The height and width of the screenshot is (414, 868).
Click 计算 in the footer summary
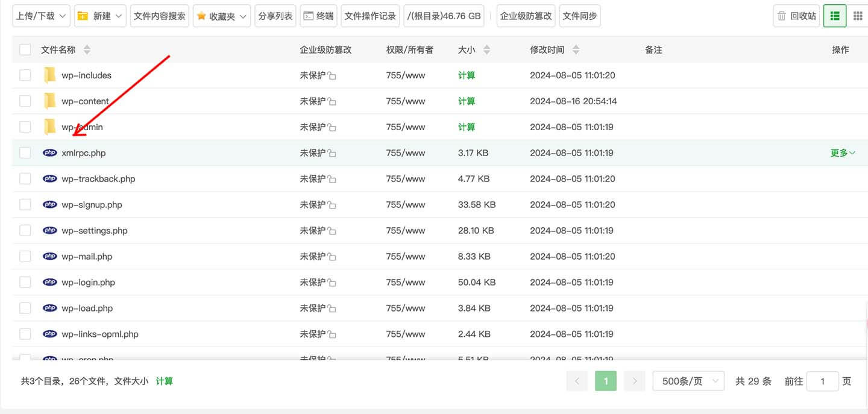(165, 381)
